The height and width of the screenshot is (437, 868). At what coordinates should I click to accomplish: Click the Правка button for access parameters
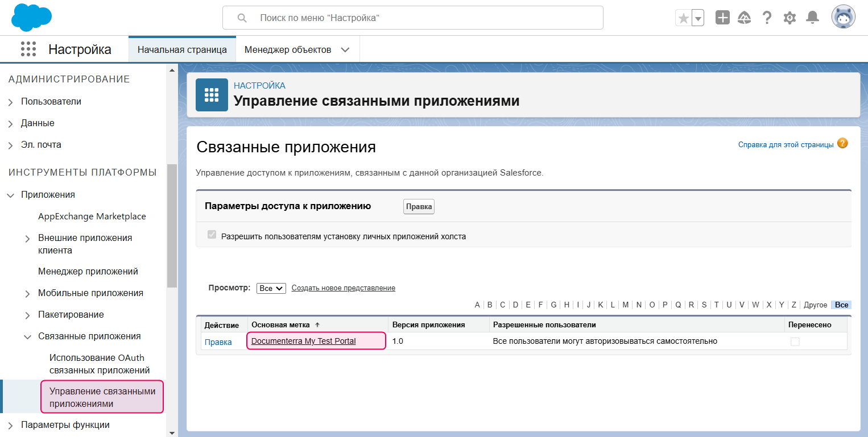coord(419,206)
